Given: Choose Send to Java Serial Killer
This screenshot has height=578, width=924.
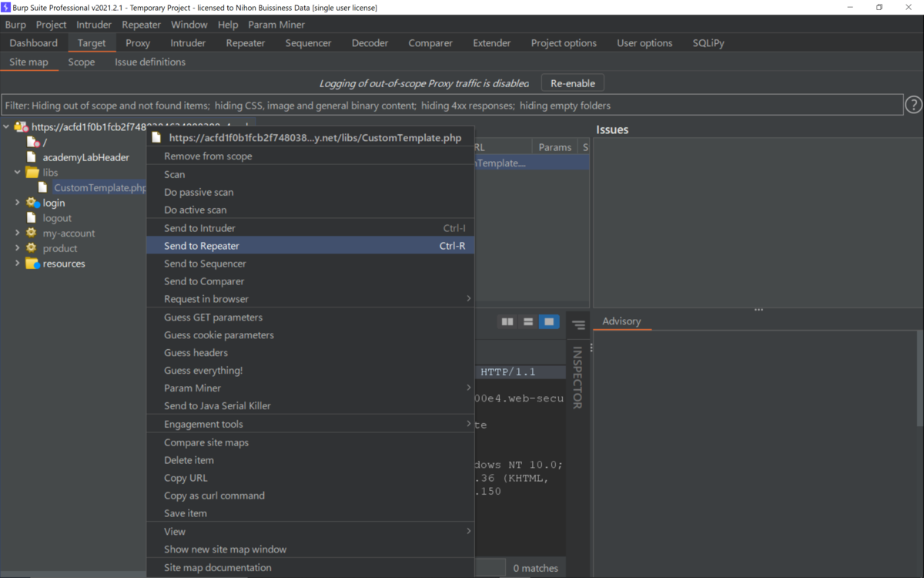Looking at the screenshot, I should (x=310, y=406).
